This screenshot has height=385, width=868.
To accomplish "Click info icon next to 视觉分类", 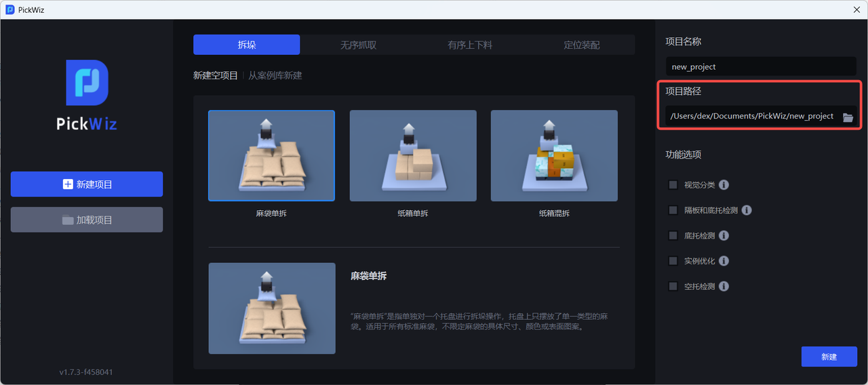I will pos(724,185).
